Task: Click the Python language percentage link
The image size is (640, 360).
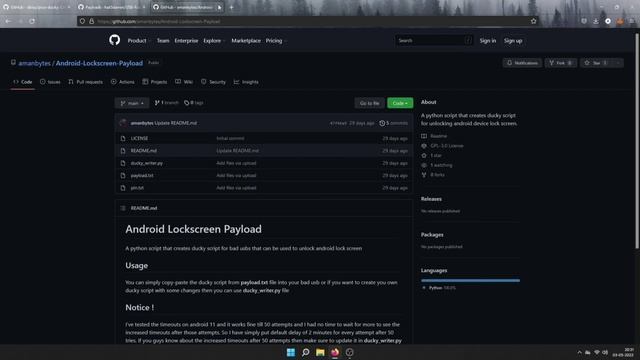Action: (439, 288)
